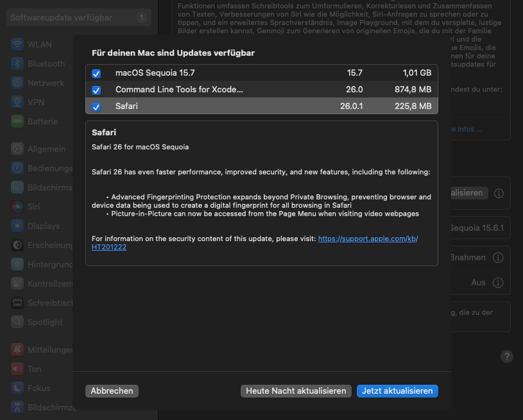
Task: Click the WLAN icon in sidebar
Action: (x=17, y=45)
